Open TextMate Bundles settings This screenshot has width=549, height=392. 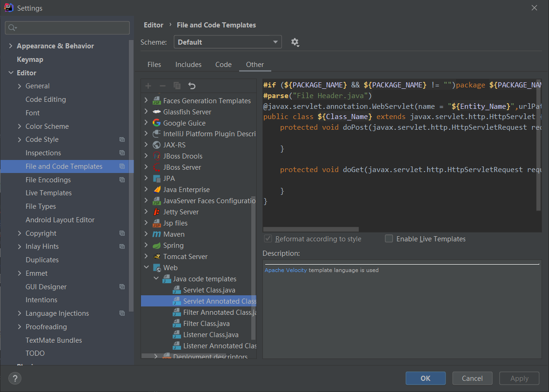[54, 340]
